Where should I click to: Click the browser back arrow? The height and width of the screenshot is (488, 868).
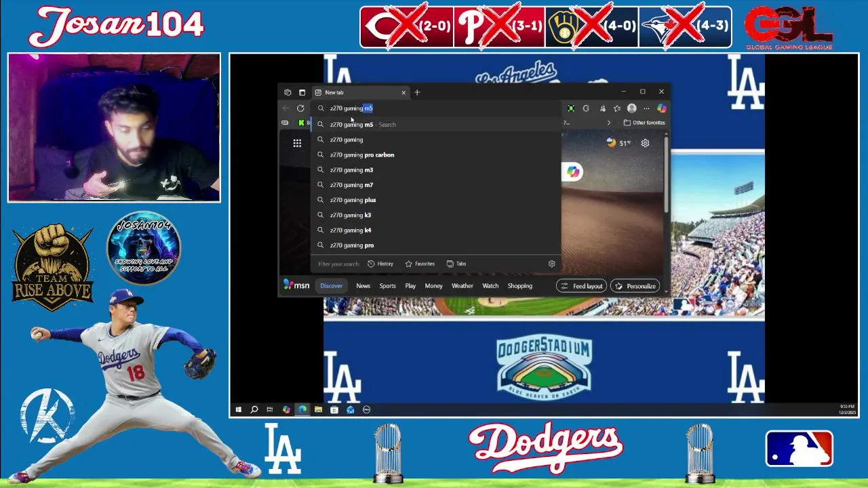[x=285, y=108]
